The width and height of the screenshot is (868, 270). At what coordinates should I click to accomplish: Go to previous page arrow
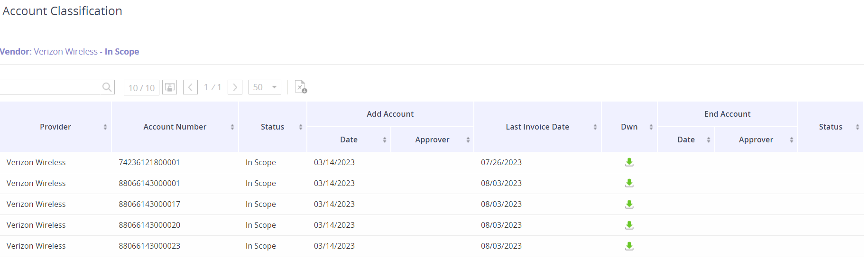190,87
